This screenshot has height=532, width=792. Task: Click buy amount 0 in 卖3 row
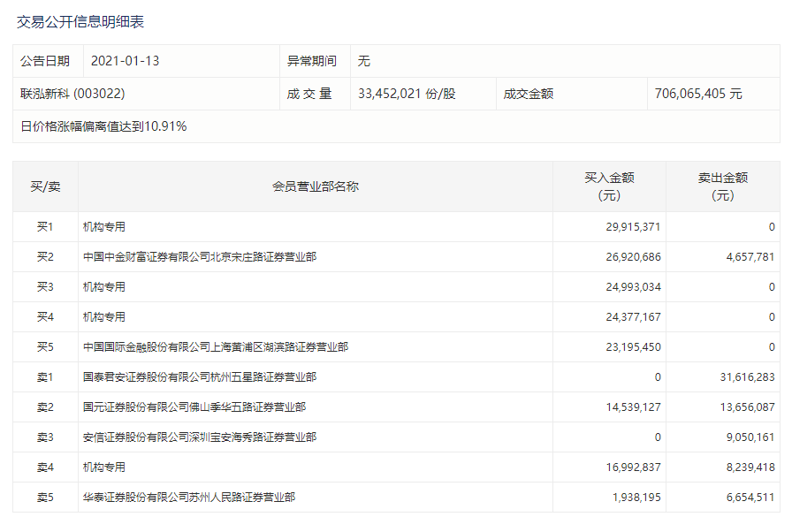(658, 437)
